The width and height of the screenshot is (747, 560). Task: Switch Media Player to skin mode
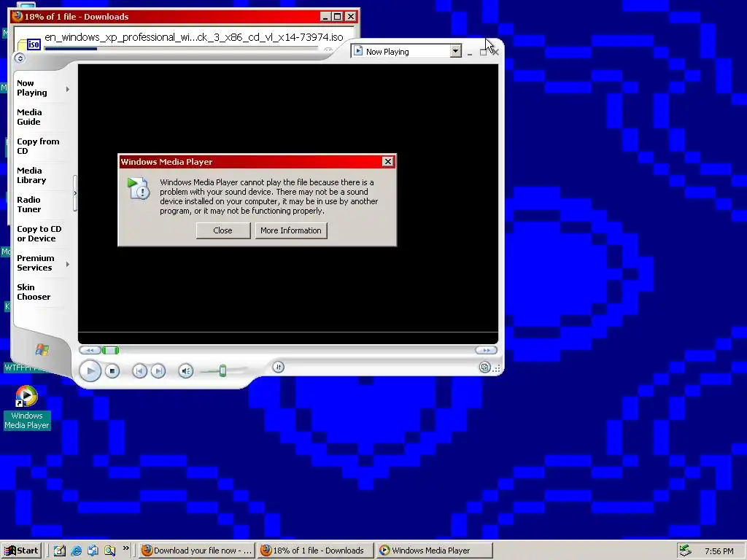[484, 367]
